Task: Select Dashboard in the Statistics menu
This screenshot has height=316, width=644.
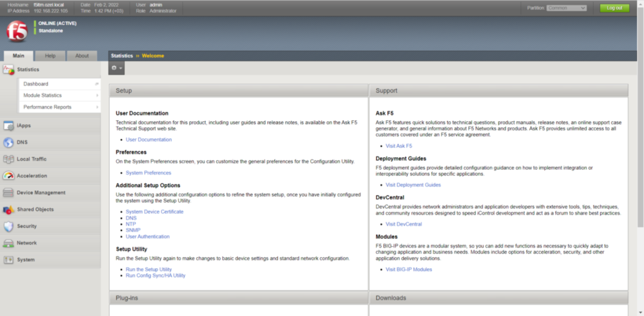Action: (x=60, y=84)
